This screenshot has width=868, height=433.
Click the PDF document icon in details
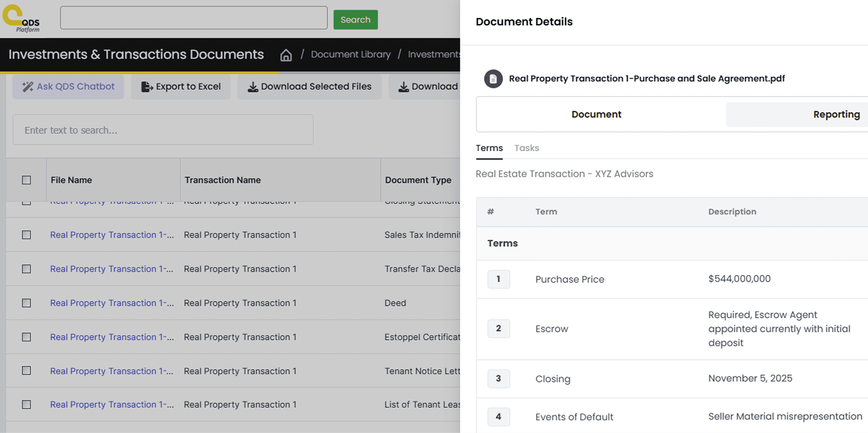tap(493, 79)
